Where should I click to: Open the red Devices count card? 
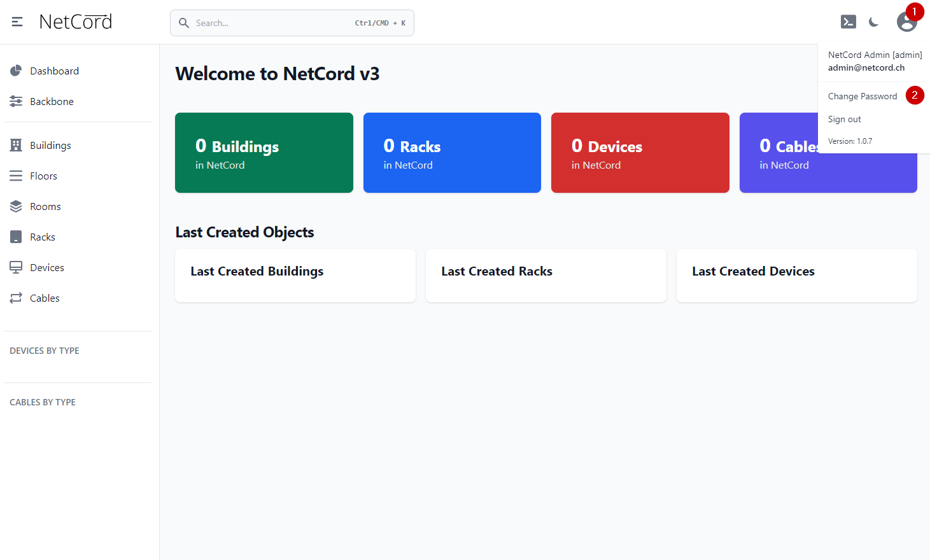coord(640,153)
